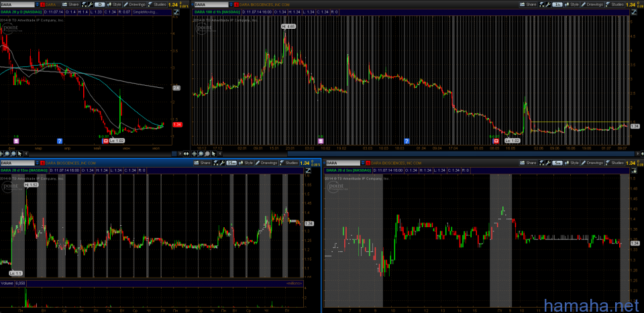Click DARA symbol input in 5m chart
The width and height of the screenshot is (644, 313).
coord(343,164)
